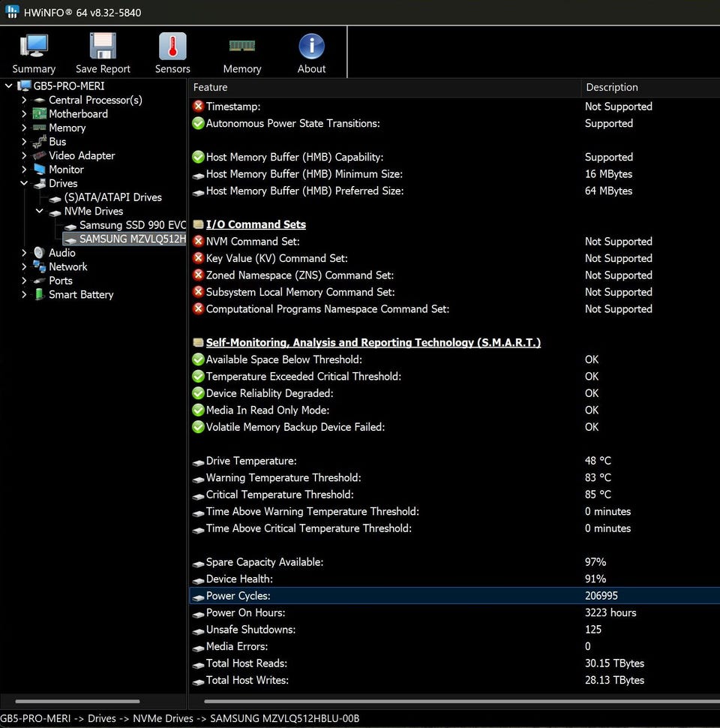Collapse the NVMe Drives node
The width and height of the screenshot is (720, 728).
coord(40,212)
